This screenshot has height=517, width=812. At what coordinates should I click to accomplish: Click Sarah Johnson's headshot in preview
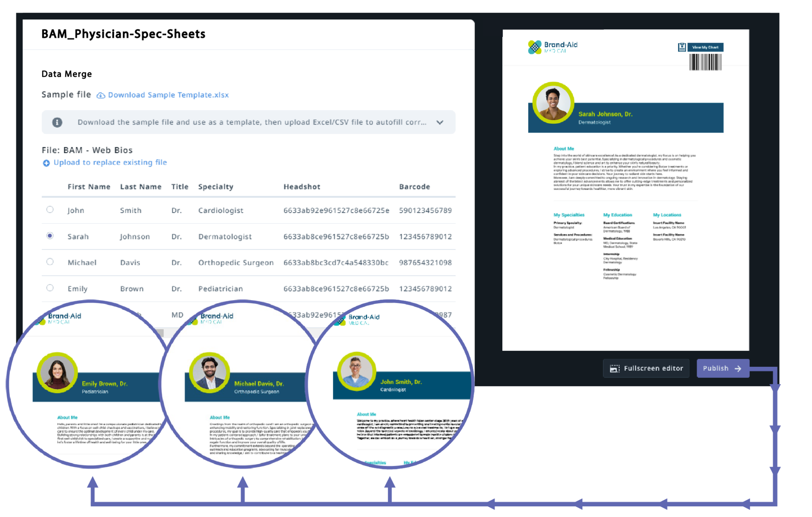[553, 102]
